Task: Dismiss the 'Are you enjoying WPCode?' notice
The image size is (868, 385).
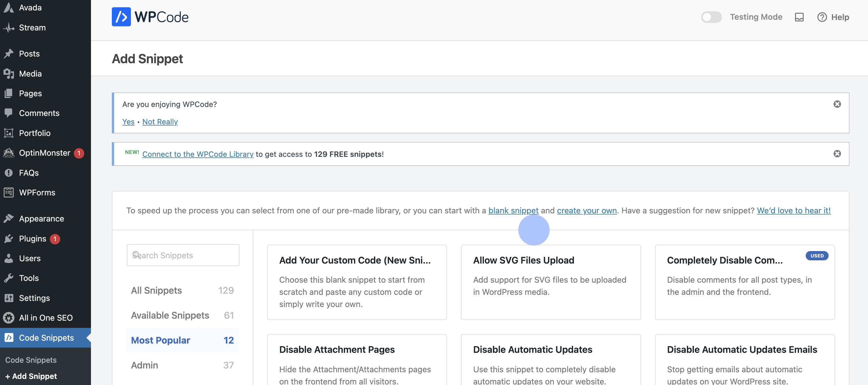Action: 837,104
